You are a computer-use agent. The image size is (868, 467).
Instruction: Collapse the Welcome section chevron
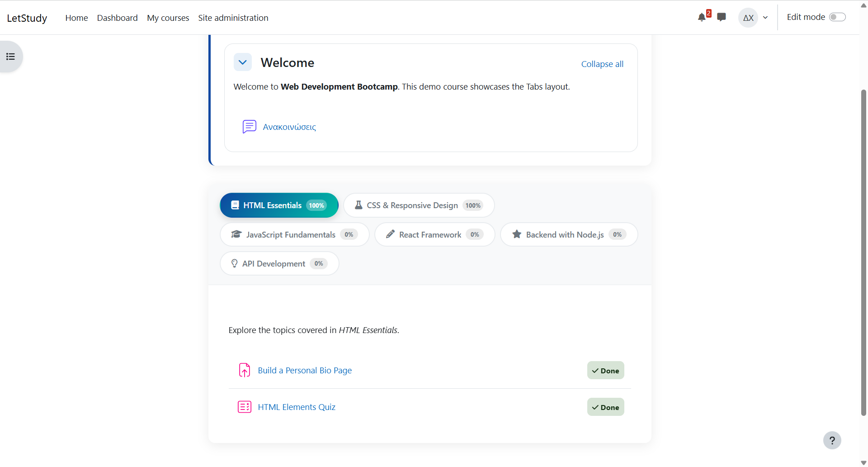243,62
